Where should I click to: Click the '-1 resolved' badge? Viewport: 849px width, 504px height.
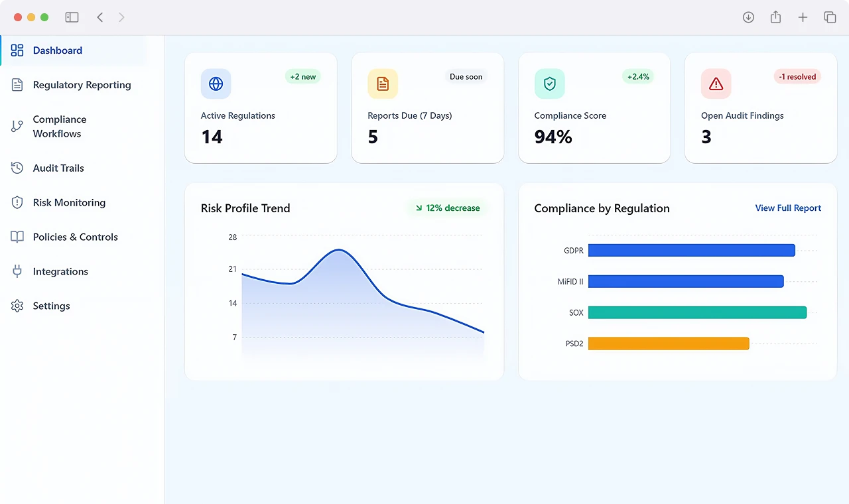point(797,77)
